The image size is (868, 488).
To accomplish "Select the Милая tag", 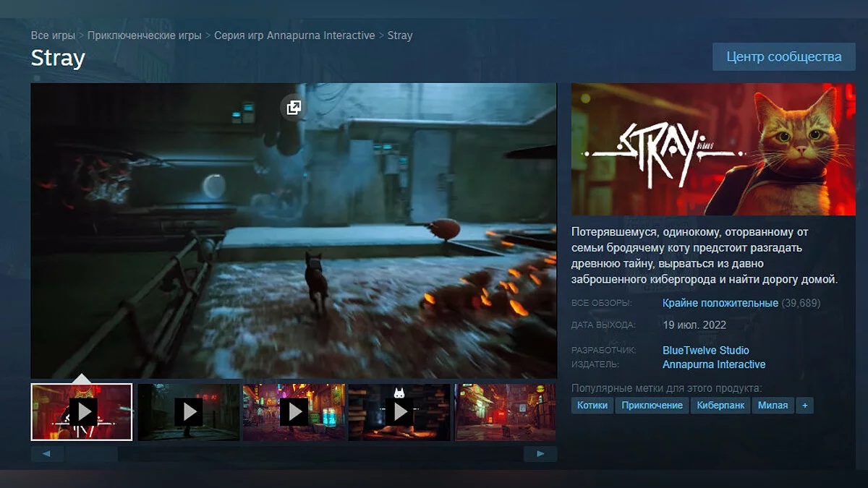I will [x=773, y=405].
